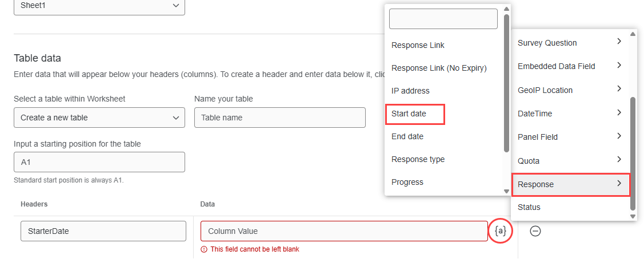This screenshot has width=644, height=263.
Task: Expand DateTime submenu
Action: 570,113
